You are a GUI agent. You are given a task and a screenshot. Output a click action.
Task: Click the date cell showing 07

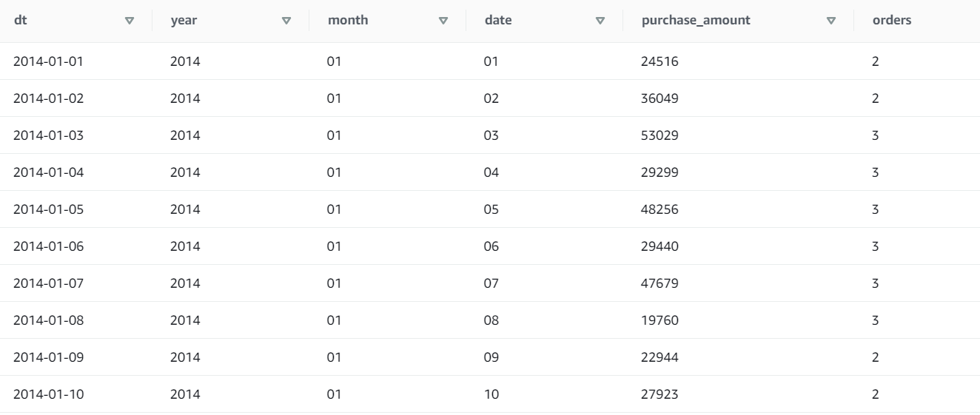pyautogui.click(x=491, y=283)
